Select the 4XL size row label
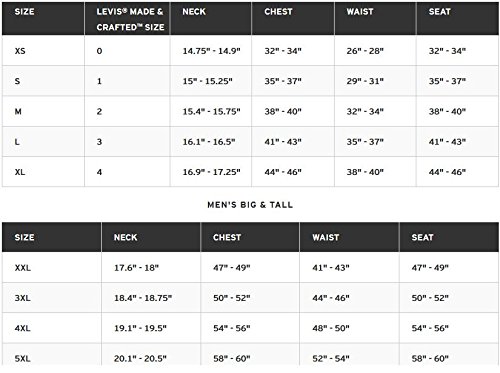Screen dimensions: 500x373 [x=22, y=328]
